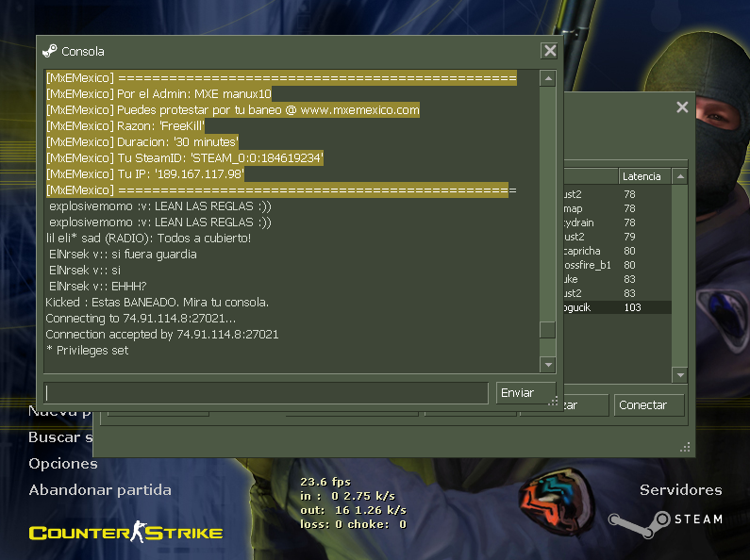Click the Steam logo at the bottom right

coord(666,524)
